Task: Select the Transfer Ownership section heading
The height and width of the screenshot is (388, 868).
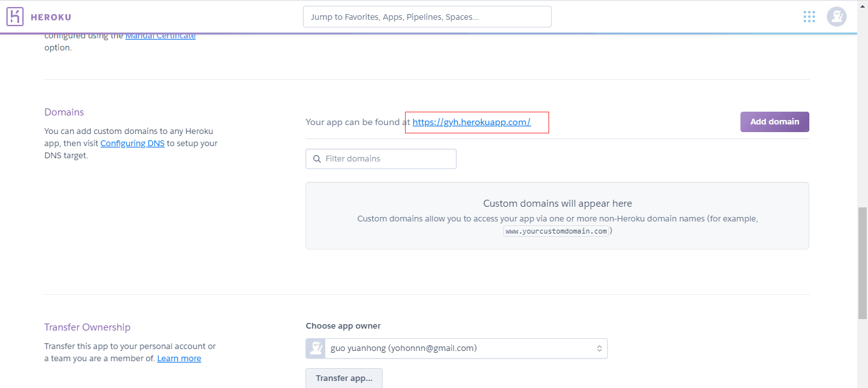Action: click(x=87, y=327)
